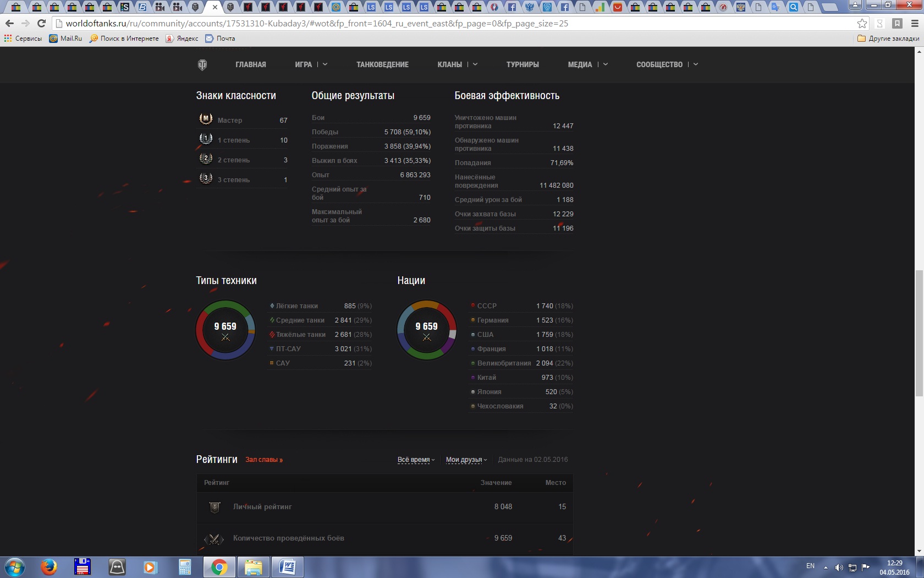Screen dimensions: 924x578
Task: Open the Яндекс bookmark
Action: pyautogui.click(x=182, y=39)
